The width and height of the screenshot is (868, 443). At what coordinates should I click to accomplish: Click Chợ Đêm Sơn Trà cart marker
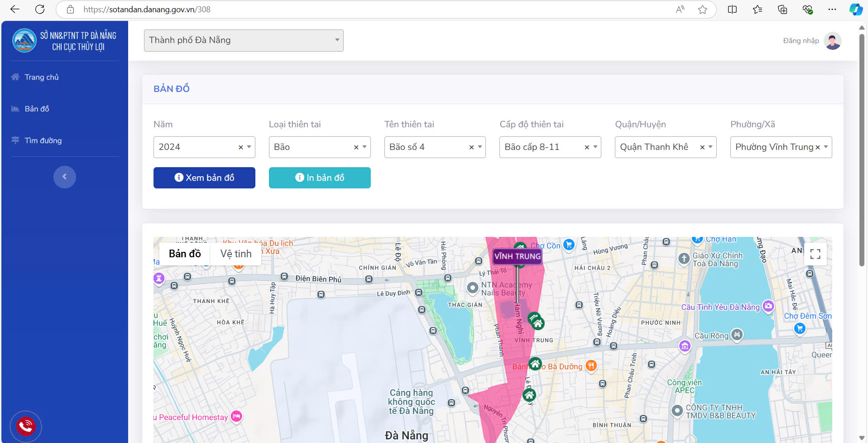point(800,328)
